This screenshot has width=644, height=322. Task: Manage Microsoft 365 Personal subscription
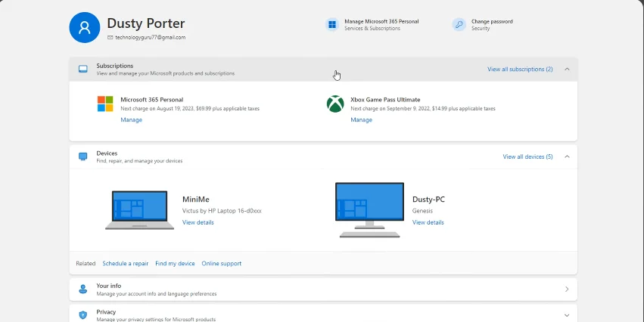click(x=132, y=119)
